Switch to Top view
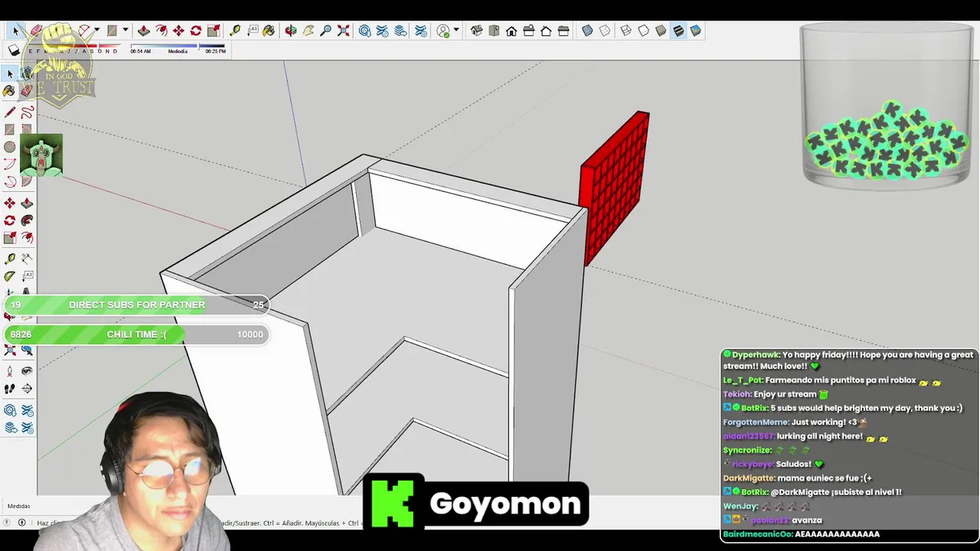This screenshot has width=980, height=551. pyautogui.click(x=494, y=31)
